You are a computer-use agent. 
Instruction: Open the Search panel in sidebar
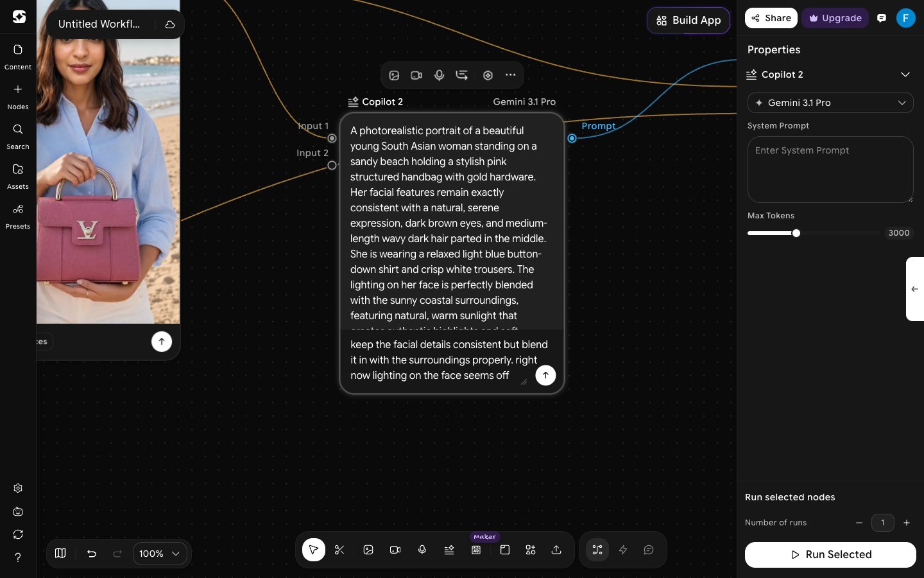coord(18,136)
